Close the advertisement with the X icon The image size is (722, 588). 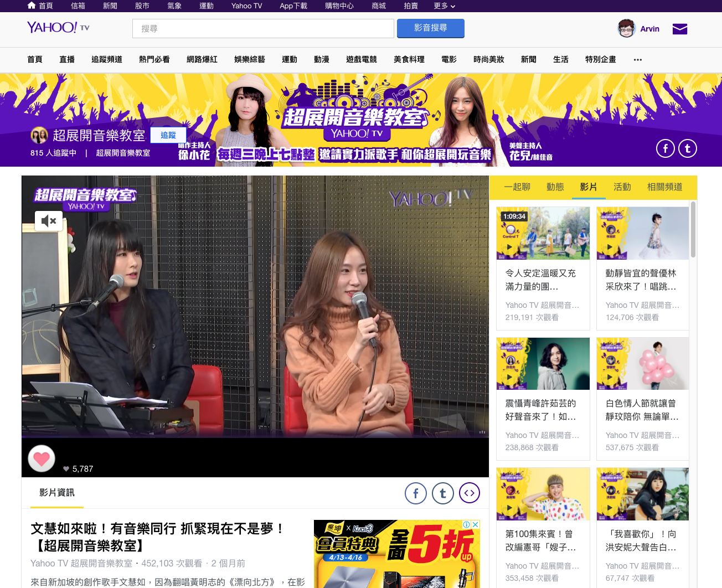click(x=475, y=524)
